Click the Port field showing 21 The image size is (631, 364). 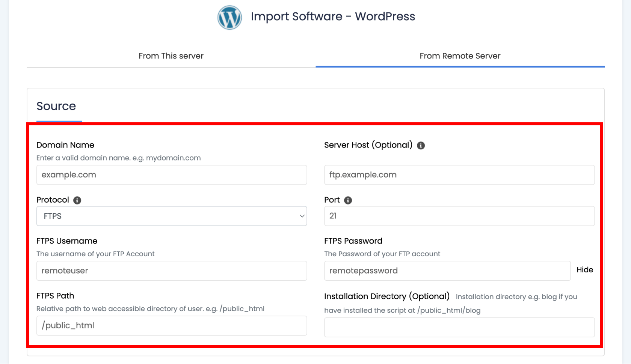[x=459, y=216]
